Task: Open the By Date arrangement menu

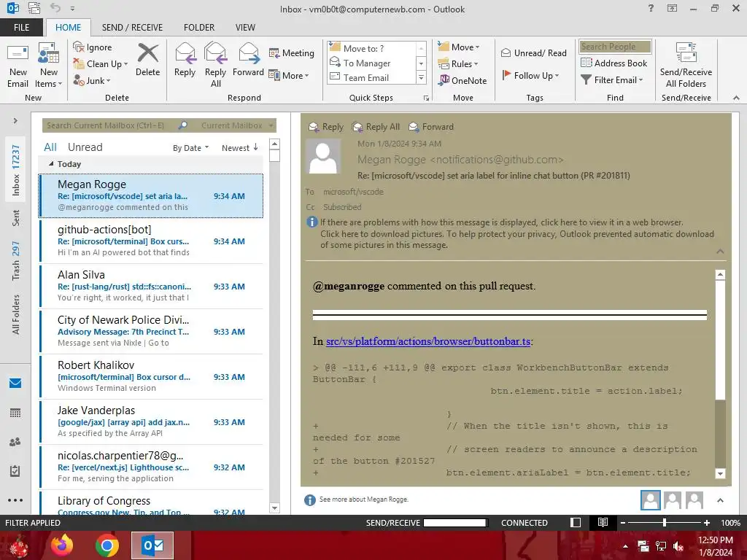Action: click(x=190, y=148)
